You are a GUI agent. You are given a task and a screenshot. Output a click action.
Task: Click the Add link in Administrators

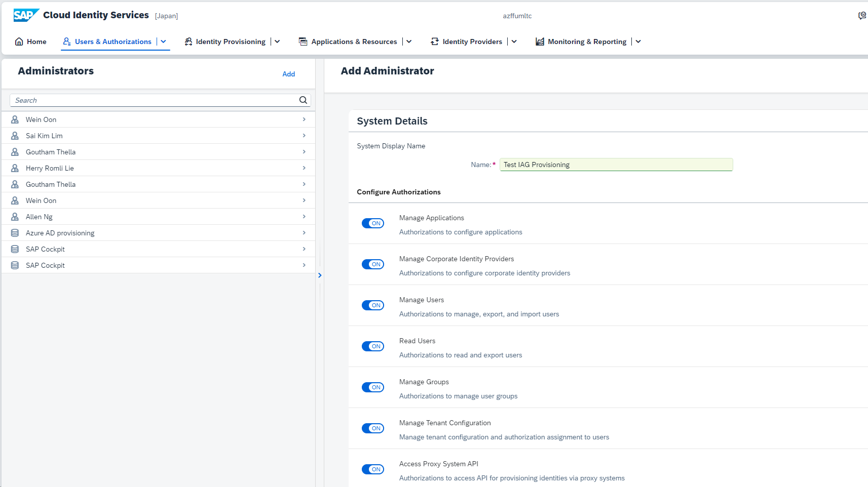pyautogui.click(x=288, y=74)
